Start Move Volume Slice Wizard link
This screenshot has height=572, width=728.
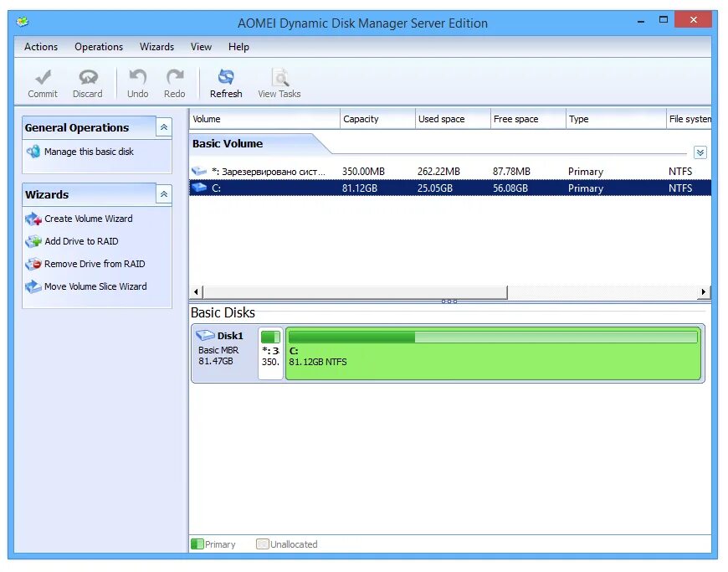tap(95, 286)
